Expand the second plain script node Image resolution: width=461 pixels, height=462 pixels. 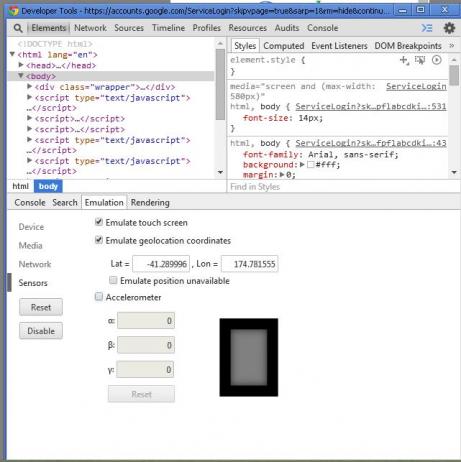[30, 129]
